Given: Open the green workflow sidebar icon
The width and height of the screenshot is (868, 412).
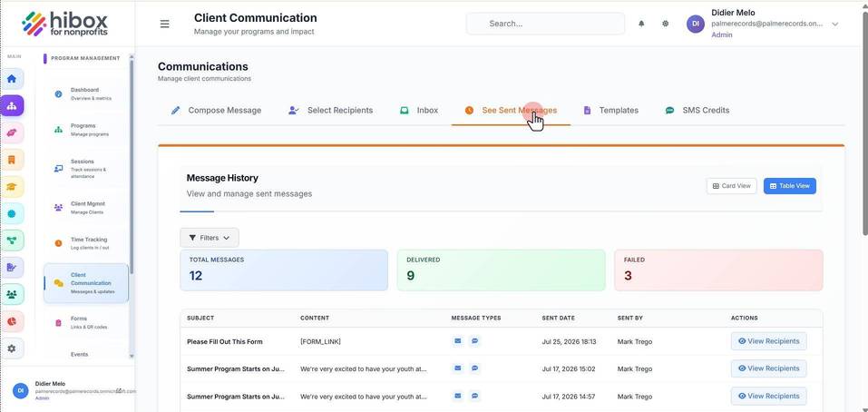Looking at the screenshot, I should click(12, 240).
